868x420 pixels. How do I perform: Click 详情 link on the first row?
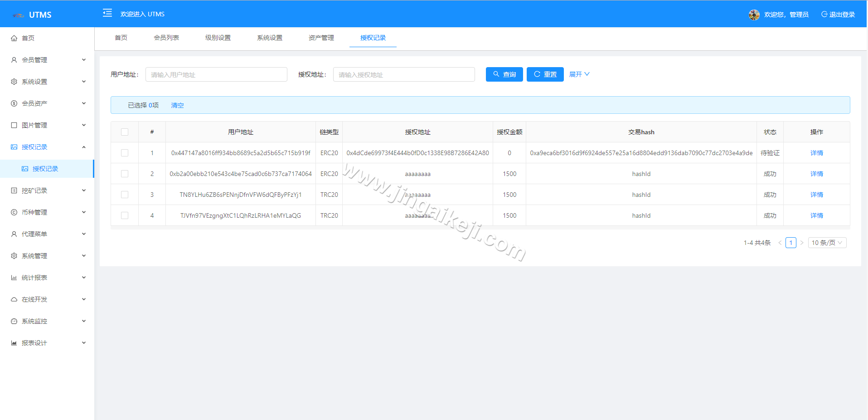click(x=816, y=152)
